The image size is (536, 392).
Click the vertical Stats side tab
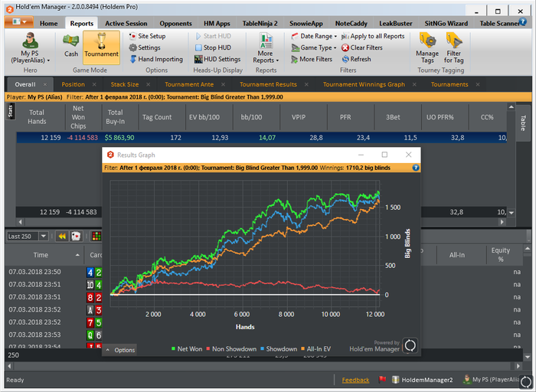[10, 112]
